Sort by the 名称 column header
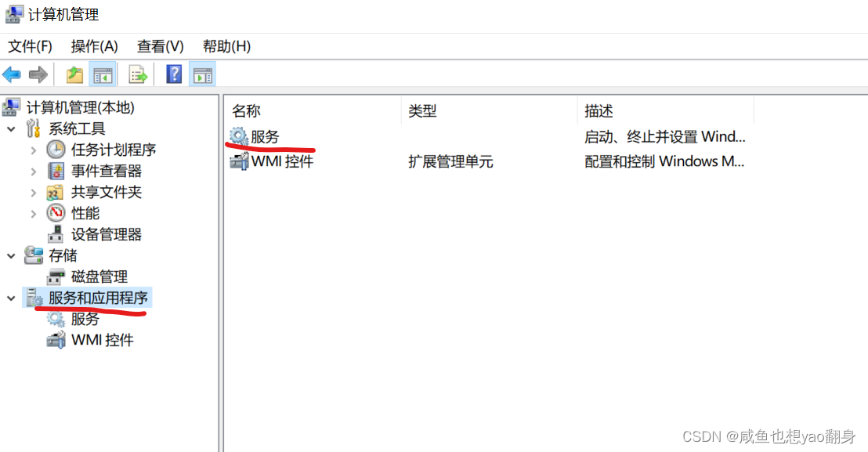Screen dimensions: 868x452 coord(313,110)
